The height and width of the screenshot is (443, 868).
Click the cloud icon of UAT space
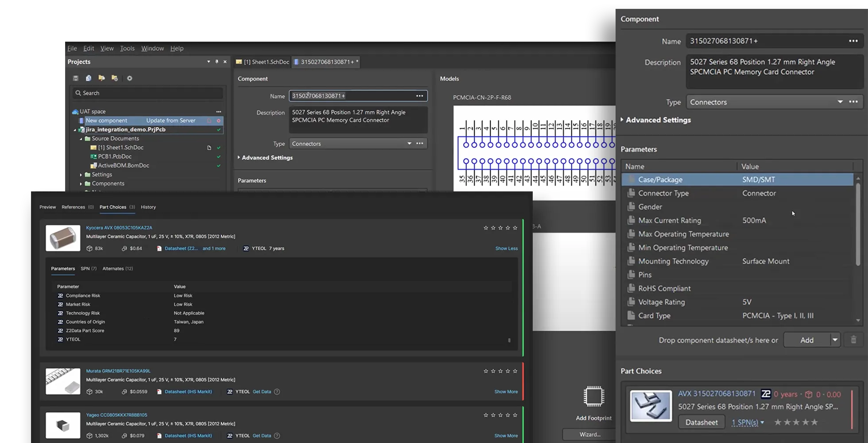pyautogui.click(x=75, y=112)
